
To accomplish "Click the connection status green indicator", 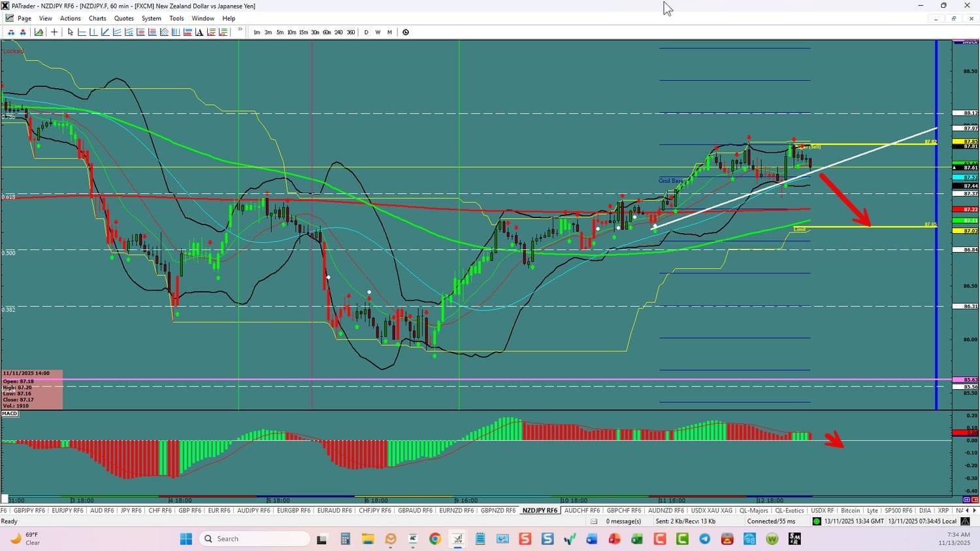I will [816, 521].
